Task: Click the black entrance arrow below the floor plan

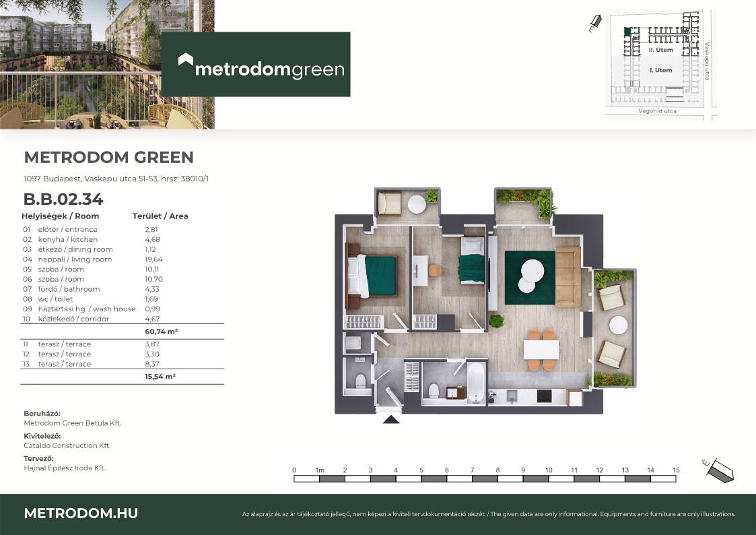Action: coord(391,419)
